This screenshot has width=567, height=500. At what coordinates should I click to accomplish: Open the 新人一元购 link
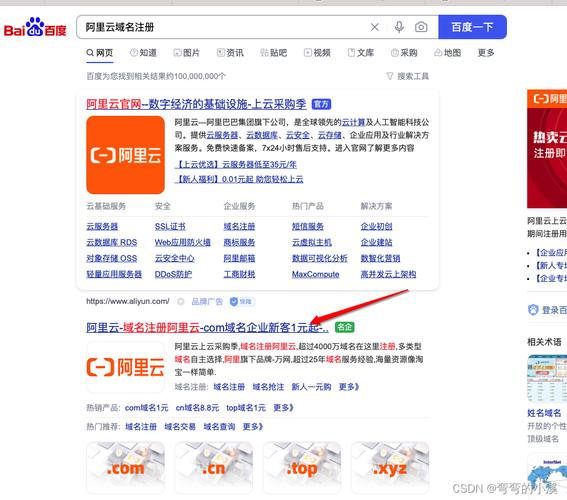pos(311,387)
